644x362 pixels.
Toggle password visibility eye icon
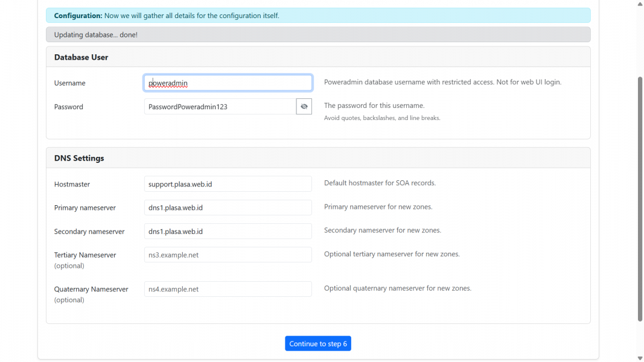pyautogui.click(x=304, y=107)
